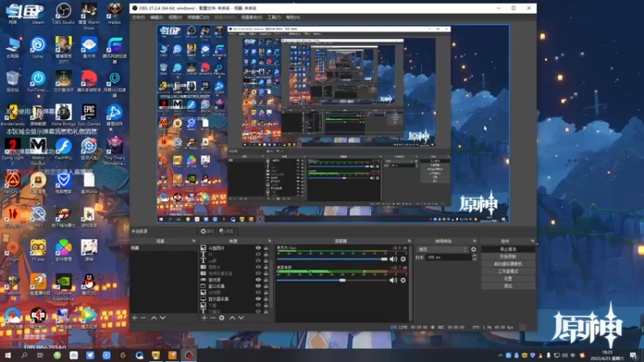Viewport: 644px width, 362px height.
Task: Move the scene up in the scenes list
Action: (154, 318)
